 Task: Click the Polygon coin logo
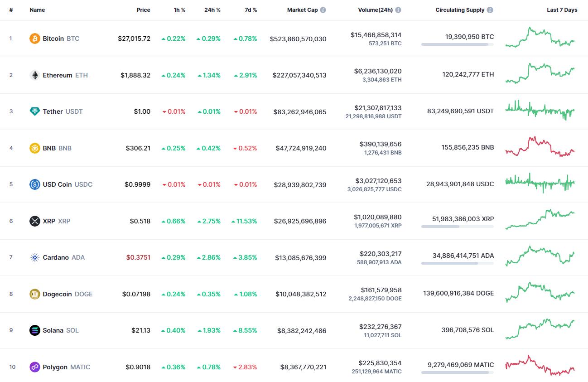(34, 367)
